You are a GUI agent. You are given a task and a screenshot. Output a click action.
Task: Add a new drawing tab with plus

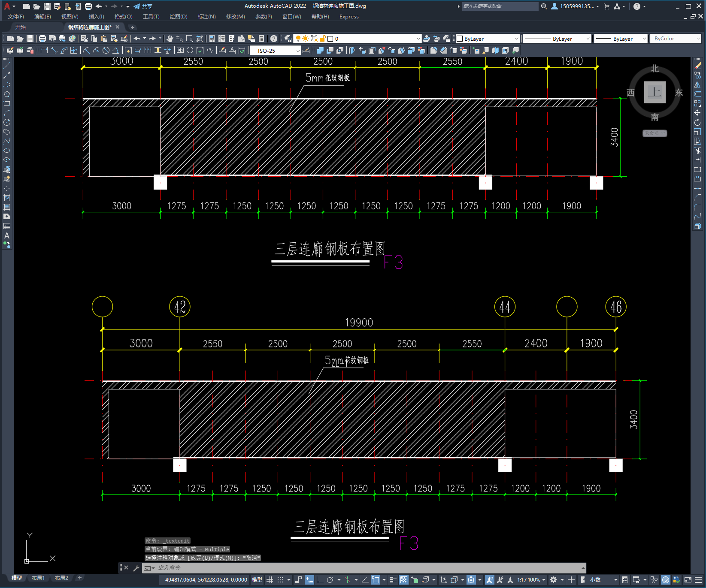(x=132, y=27)
